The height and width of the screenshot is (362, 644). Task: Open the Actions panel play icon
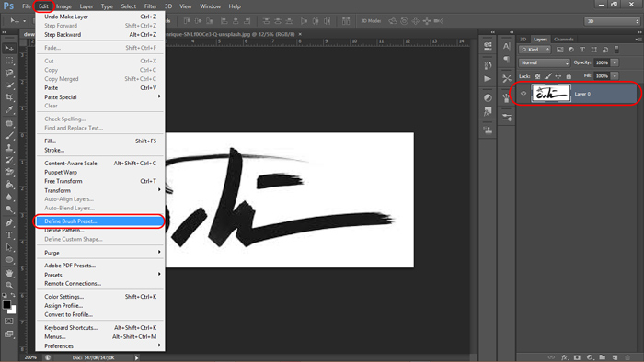coord(488,79)
